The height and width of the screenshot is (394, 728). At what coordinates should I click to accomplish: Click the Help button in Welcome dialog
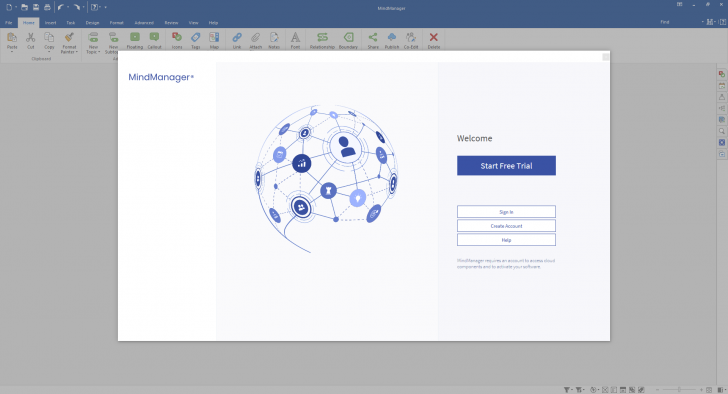pyautogui.click(x=506, y=240)
